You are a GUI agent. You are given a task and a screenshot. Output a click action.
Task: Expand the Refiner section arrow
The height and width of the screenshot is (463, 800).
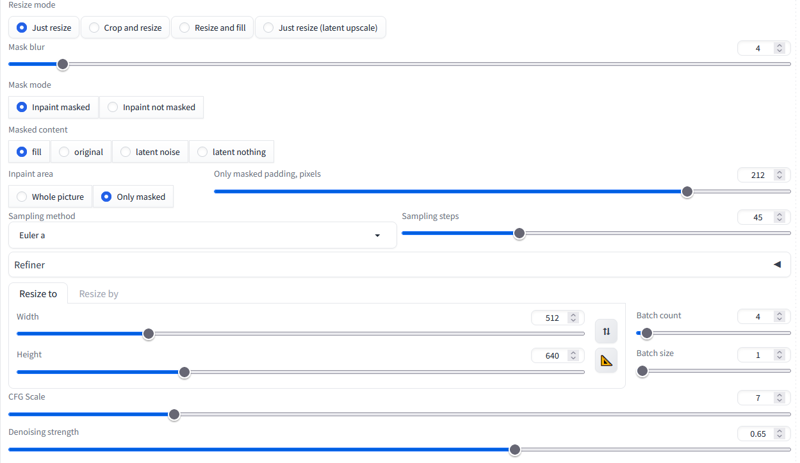pyautogui.click(x=777, y=264)
